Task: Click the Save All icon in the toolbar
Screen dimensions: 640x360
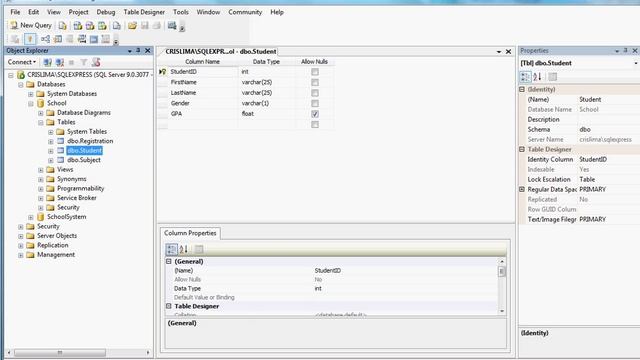Action: [156, 26]
